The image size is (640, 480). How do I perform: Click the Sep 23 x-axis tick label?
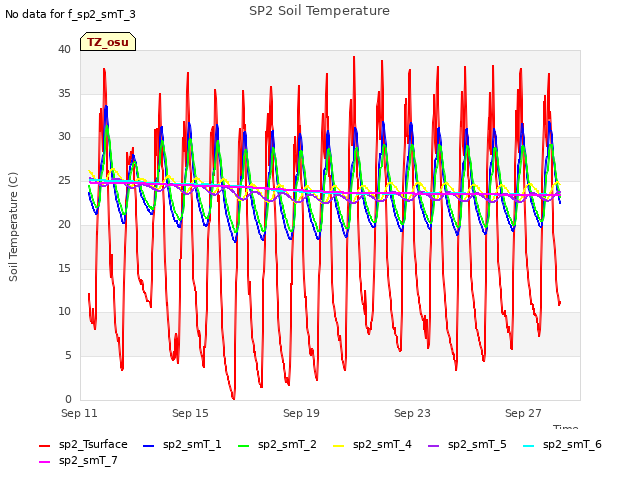[x=412, y=413]
